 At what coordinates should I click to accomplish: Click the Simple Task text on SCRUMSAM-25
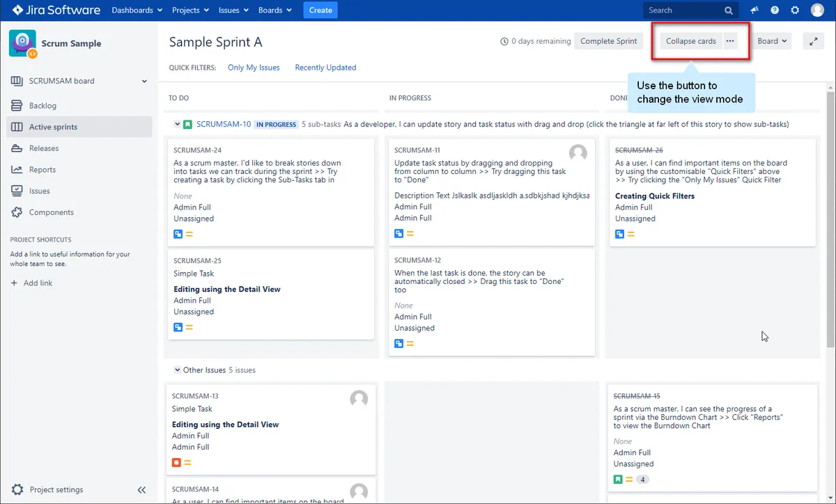(x=194, y=274)
